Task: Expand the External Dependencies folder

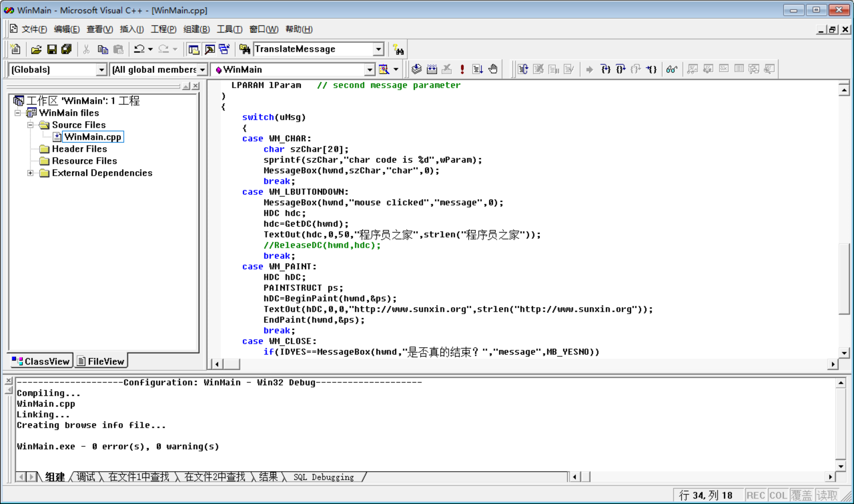Action: (30, 173)
